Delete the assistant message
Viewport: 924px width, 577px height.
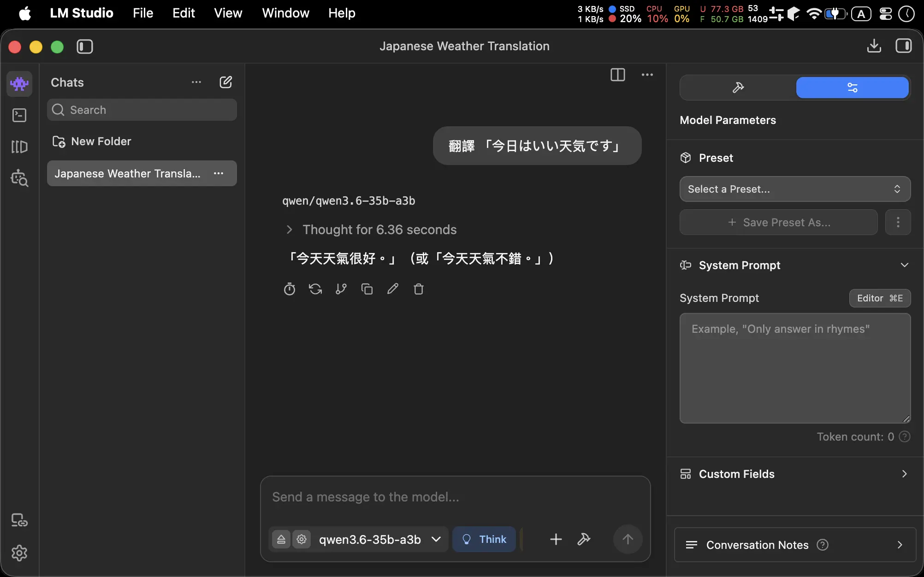point(419,289)
